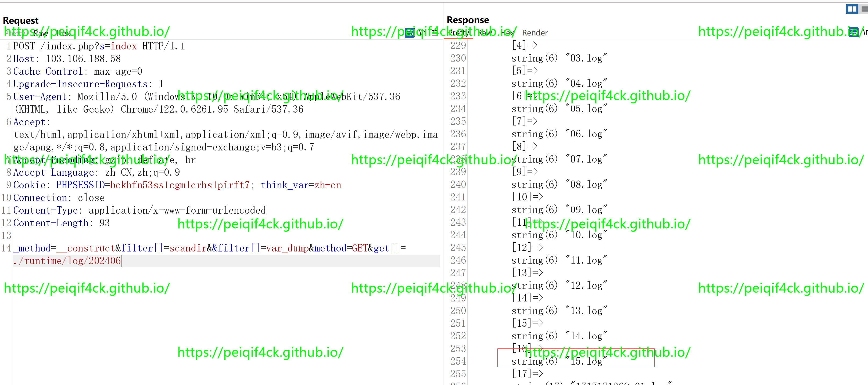Image resolution: width=868 pixels, height=385 pixels.
Task: Click the text/html,application/xhtml+xml accept value
Action: [x=225, y=134]
